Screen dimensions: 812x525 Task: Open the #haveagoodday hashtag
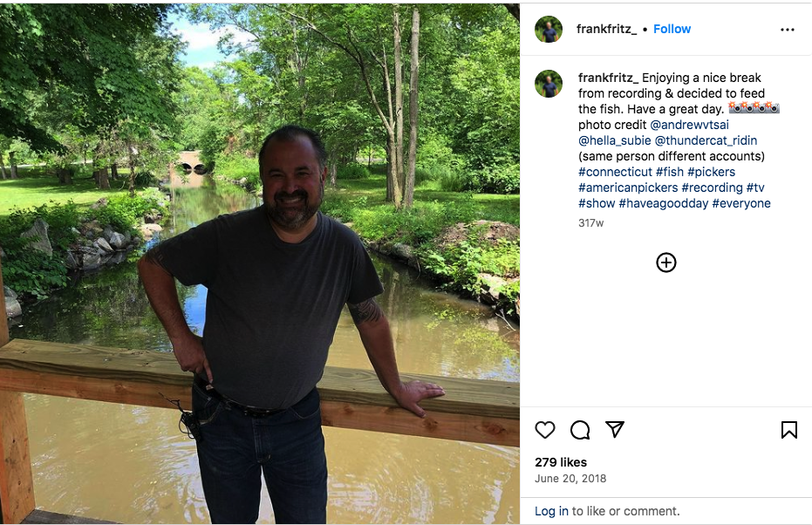click(663, 203)
